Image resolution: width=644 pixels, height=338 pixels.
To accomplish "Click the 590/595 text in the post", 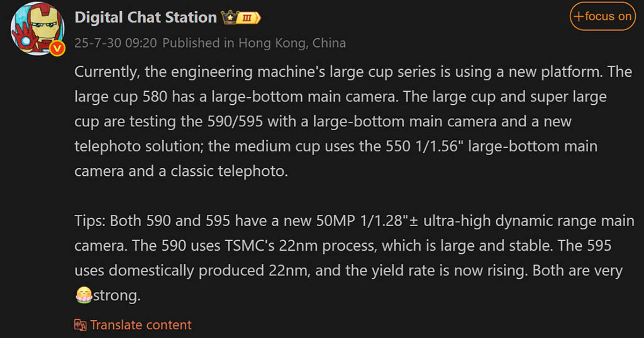I will pyautogui.click(x=235, y=121).
